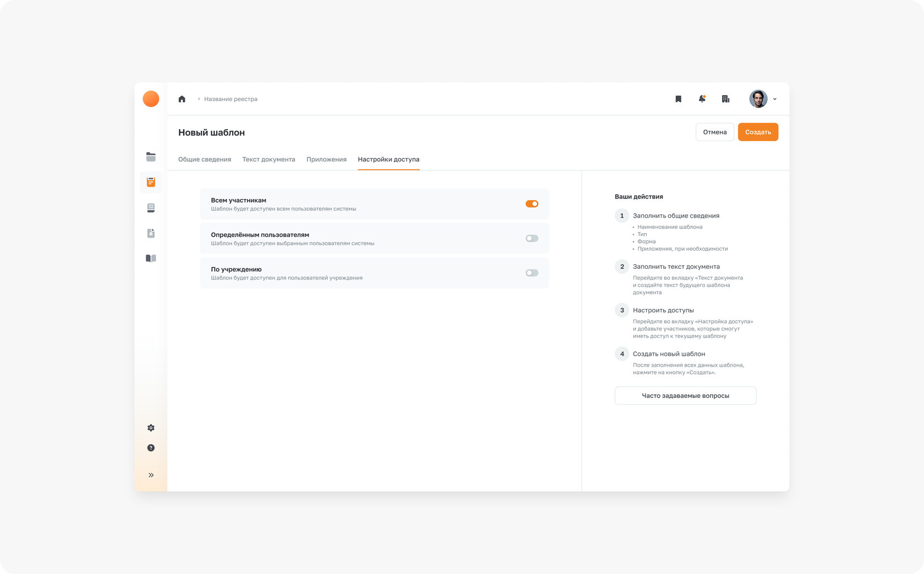Open the Название реестра breadcrumb
This screenshot has width=924, height=574.
coord(230,99)
